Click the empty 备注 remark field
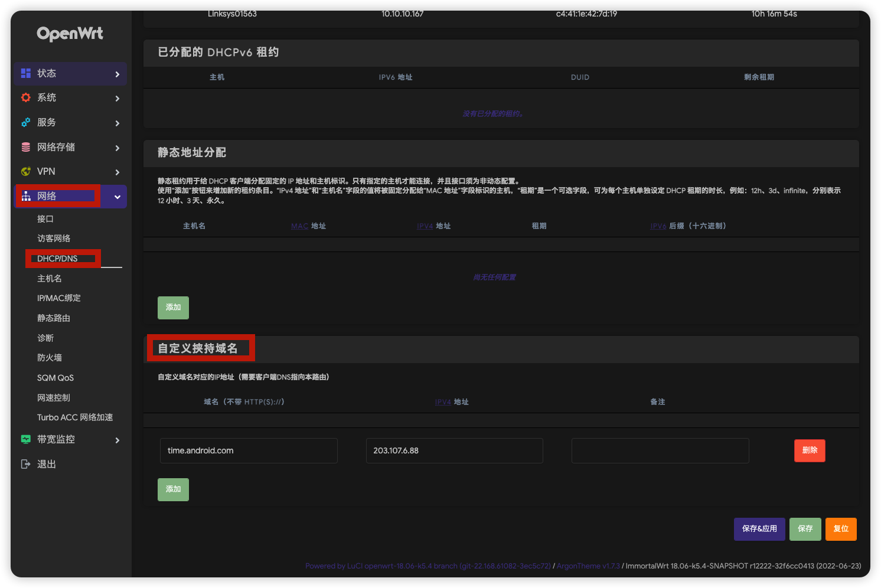Image resolution: width=881 pixels, height=588 pixels. coord(660,450)
